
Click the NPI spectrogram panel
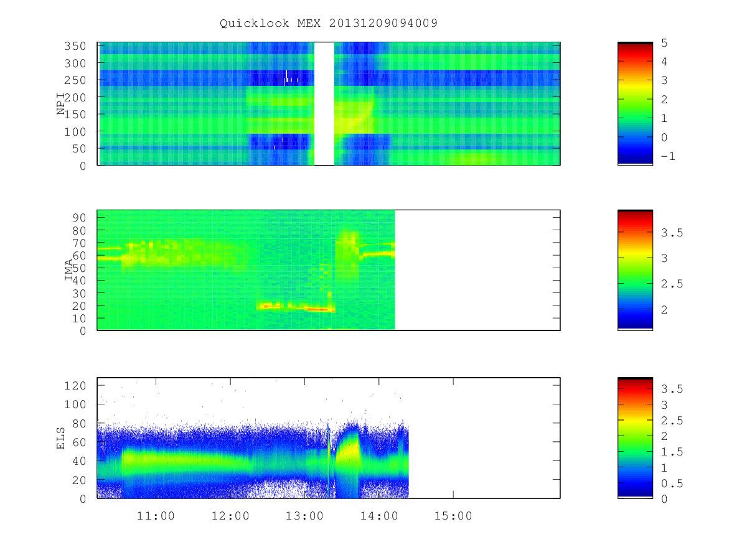point(329,104)
